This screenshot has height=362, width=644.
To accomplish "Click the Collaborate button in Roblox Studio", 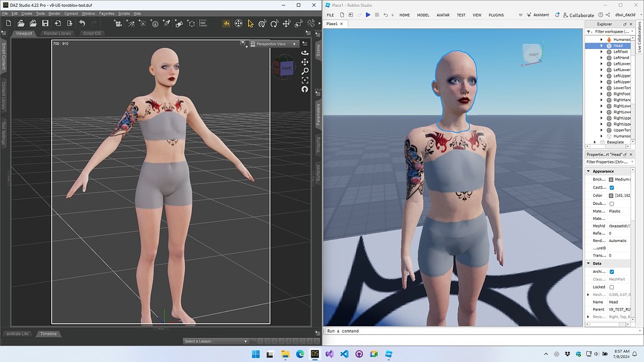I will [580, 15].
